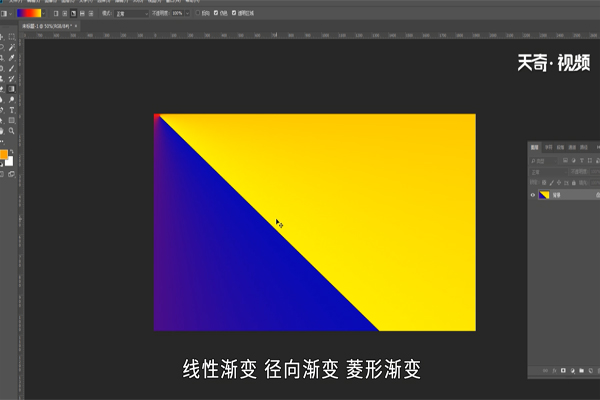Add a layer mask

coord(563,371)
